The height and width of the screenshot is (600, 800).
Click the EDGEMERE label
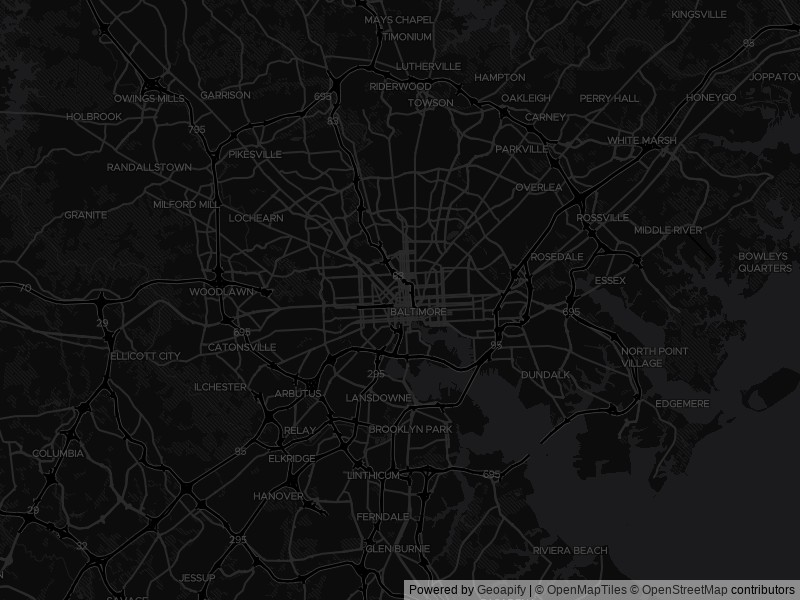tap(682, 404)
